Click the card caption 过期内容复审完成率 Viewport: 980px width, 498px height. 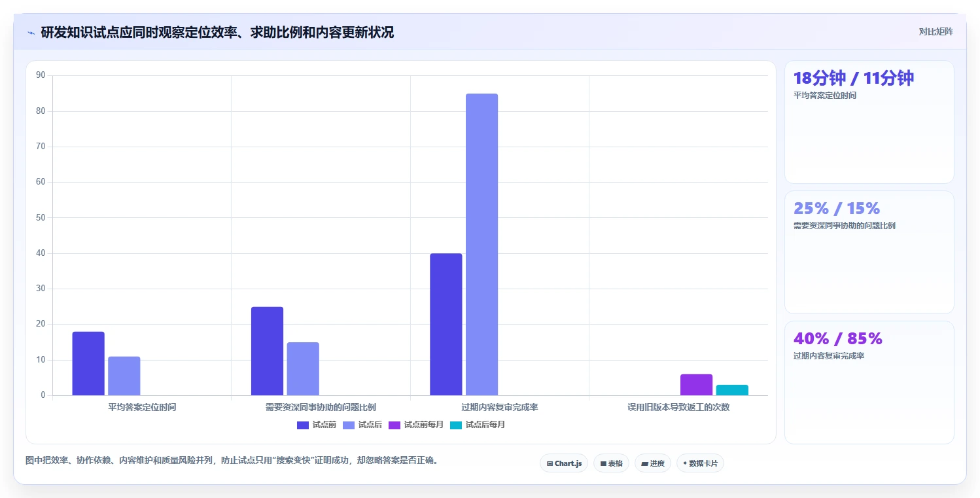[829, 356]
